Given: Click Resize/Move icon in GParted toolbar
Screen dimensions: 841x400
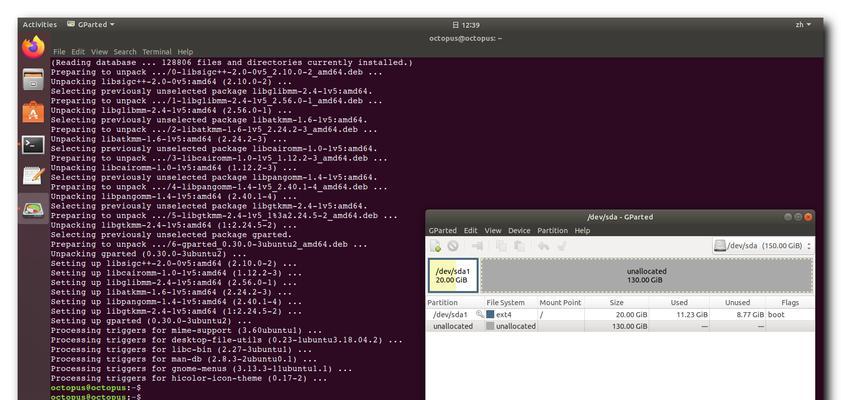Looking at the screenshot, I should [x=477, y=246].
